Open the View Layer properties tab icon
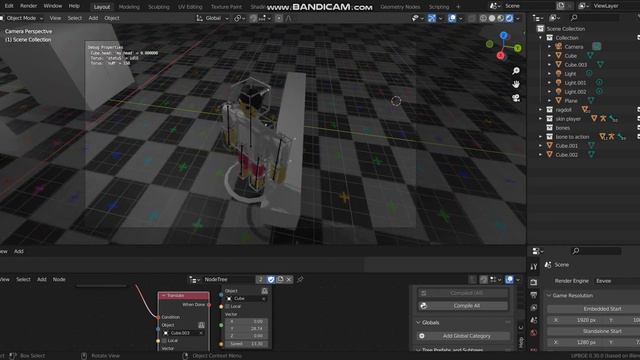The width and height of the screenshot is (640, 360). 533,307
